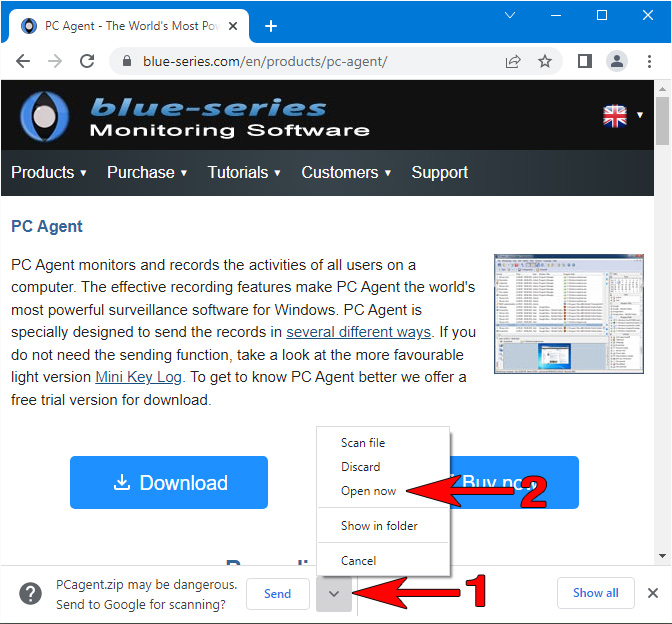Close the download bar with X

tap(653, 593)
